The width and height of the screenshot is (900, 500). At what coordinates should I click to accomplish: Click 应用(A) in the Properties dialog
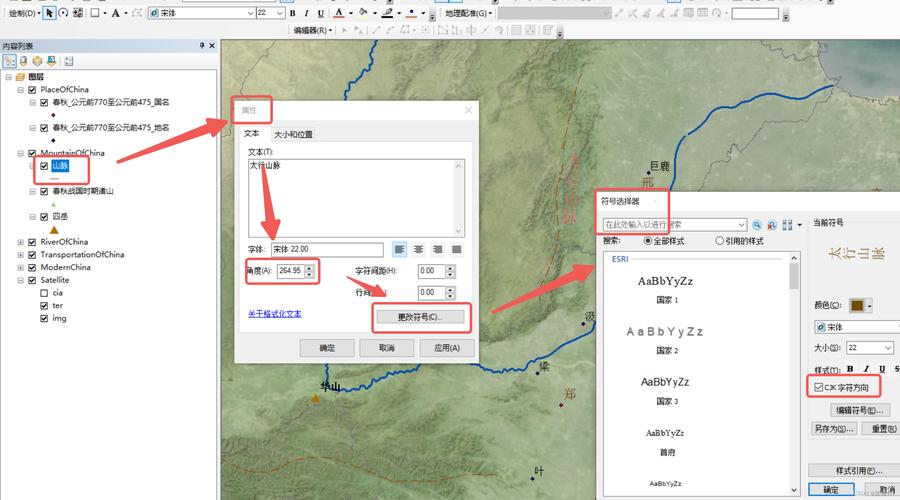tap(447, 348)
